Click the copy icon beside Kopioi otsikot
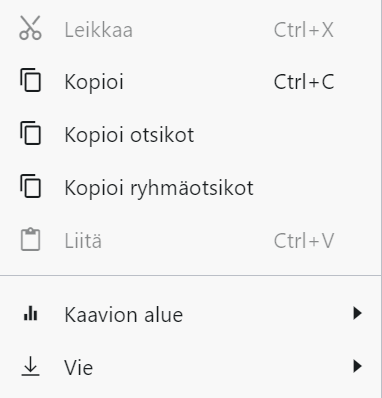The width and height of the screenshot is (382, 398). click(30, 133)
